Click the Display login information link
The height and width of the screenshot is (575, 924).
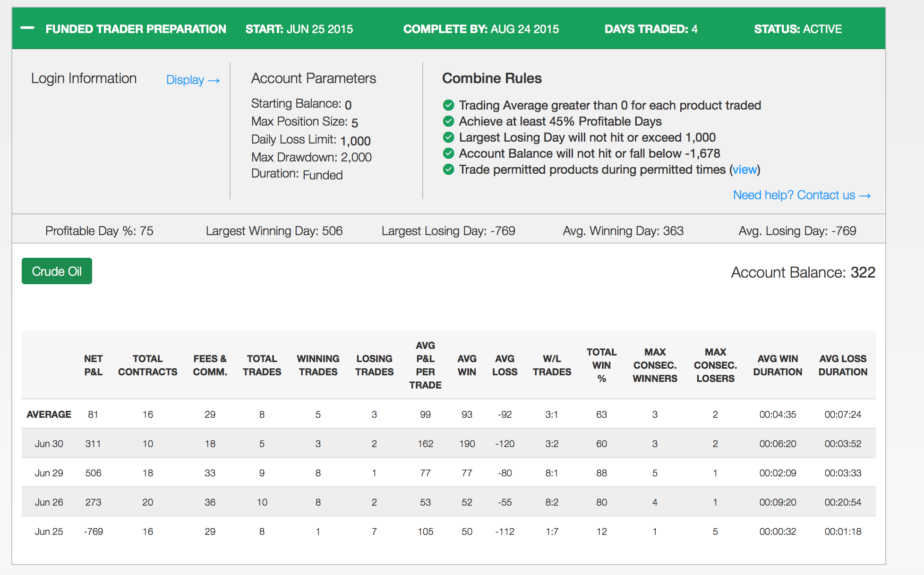click(x=193, y=80)
